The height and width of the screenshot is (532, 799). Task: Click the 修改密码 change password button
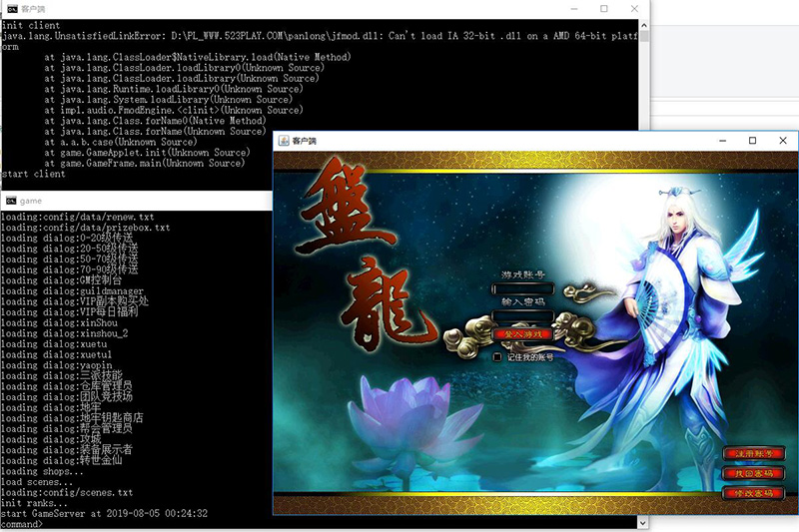(754, 493)
